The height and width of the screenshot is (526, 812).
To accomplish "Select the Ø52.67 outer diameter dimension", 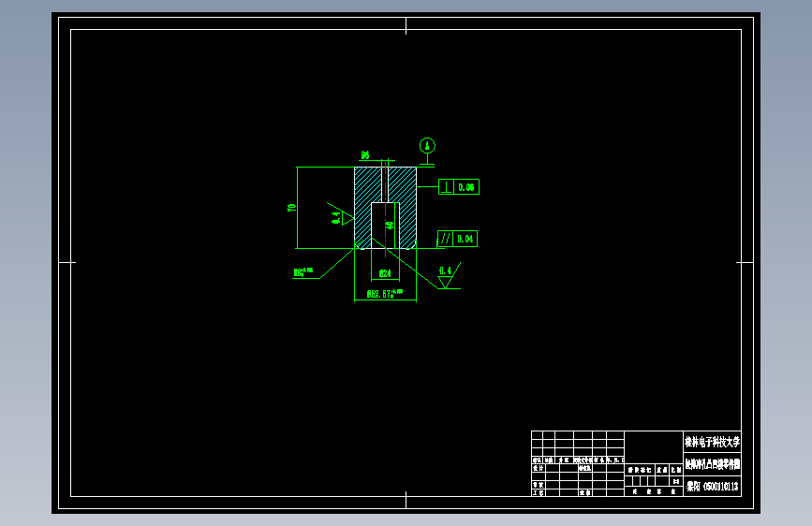I will pyautogui.click(x=384, y=294).
